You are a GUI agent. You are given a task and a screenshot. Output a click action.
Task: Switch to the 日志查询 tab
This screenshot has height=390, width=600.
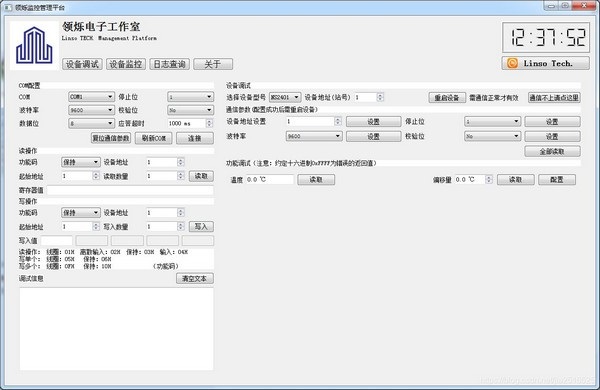[x=169, y=64]
